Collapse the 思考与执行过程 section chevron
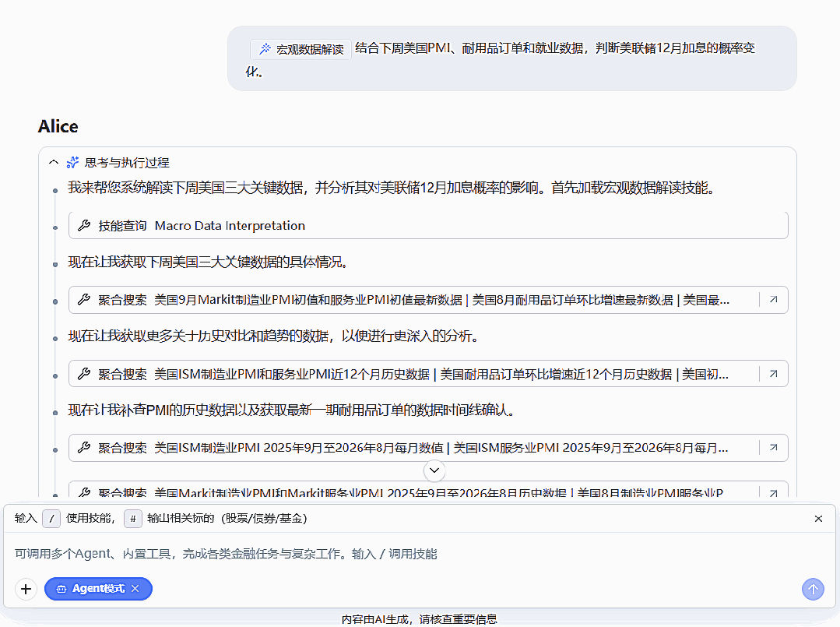 tap(54, 162)
